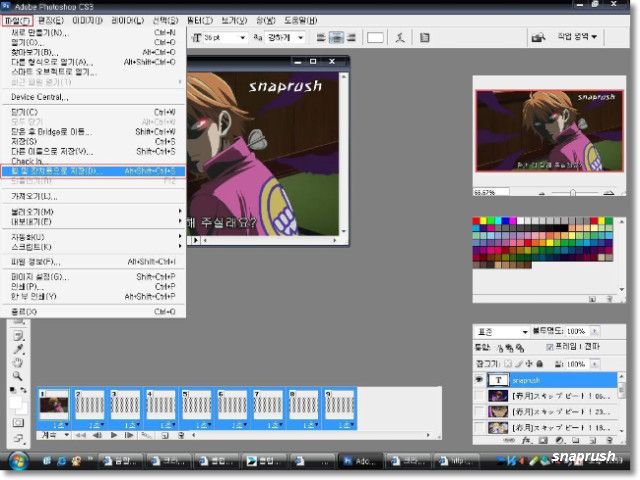
Task: Align text right in options bar
Action: click(x=351, y=38)
